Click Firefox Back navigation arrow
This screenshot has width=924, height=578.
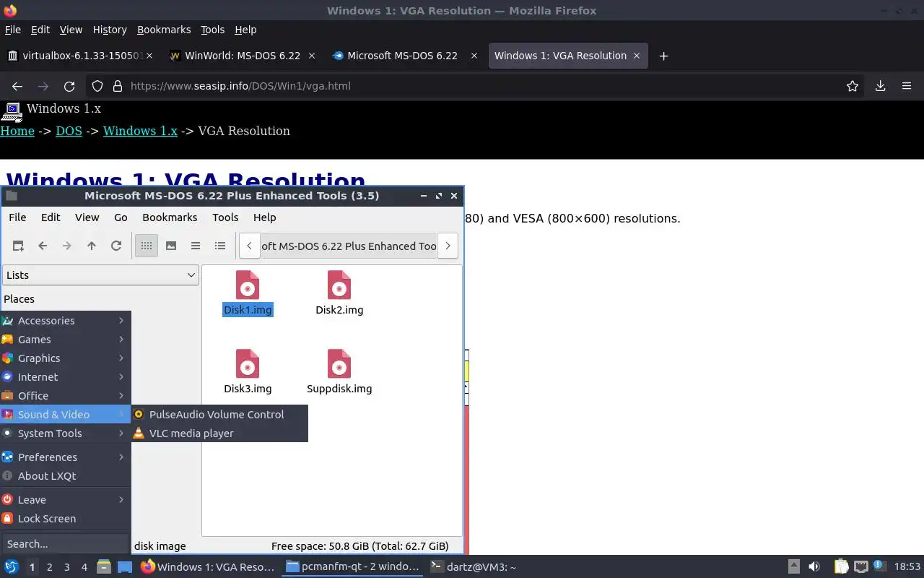[x=17, y=86]
